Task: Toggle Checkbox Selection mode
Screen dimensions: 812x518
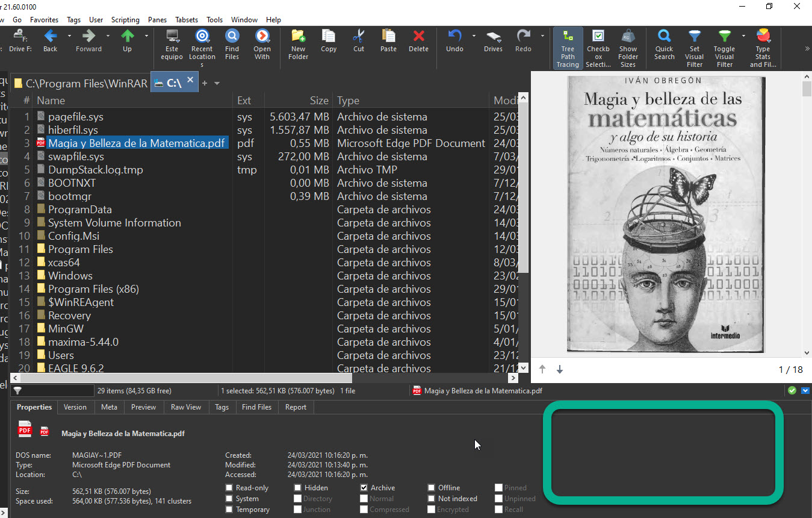Action: (x=598, y=48)
